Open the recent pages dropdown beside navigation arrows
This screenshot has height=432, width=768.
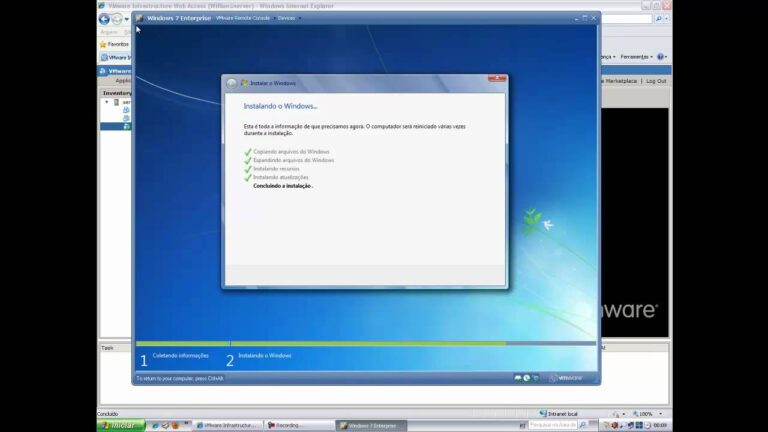click(x=126, y=19)
